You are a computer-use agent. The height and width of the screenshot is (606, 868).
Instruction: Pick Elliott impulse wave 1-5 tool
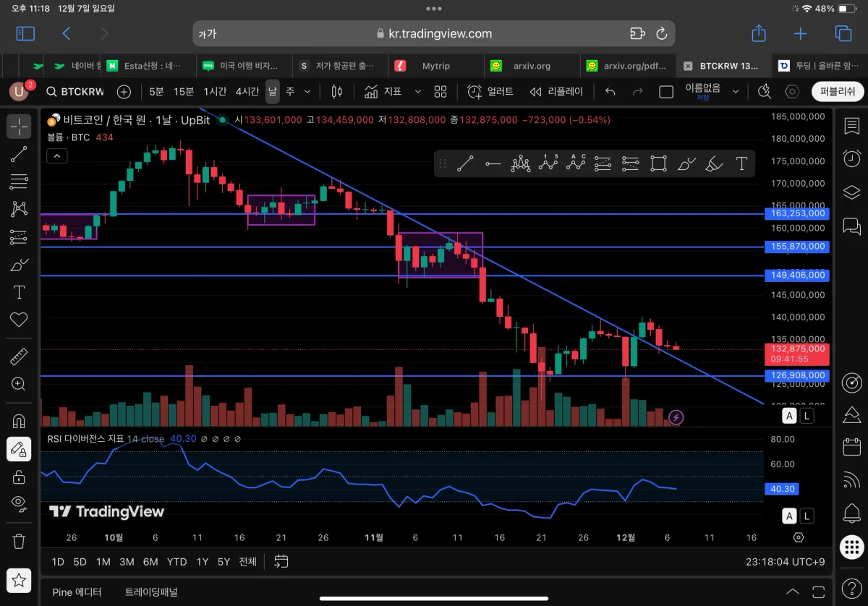[548, 163]
